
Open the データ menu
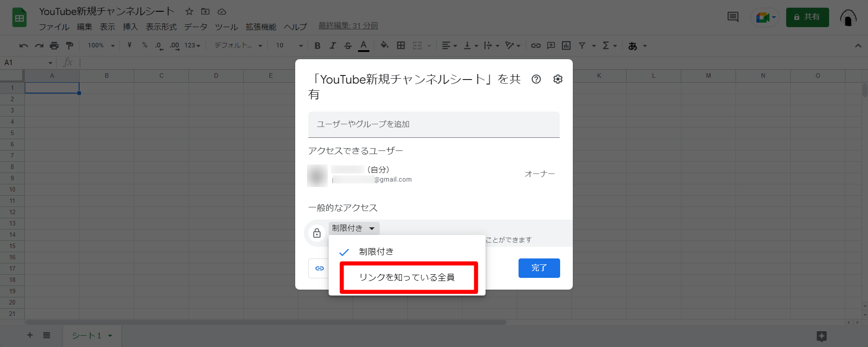[x=195, y=27]
